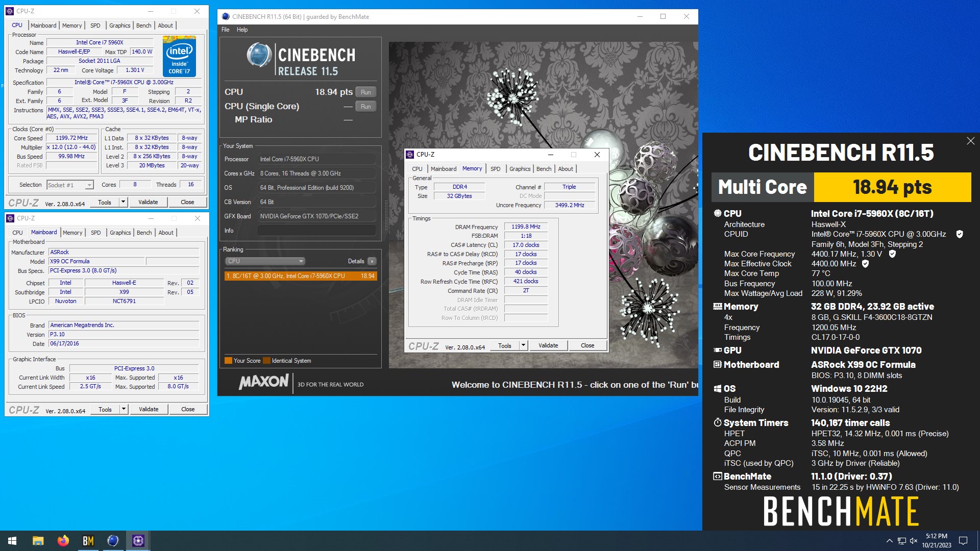Open About tab in Memory CPU-Z window
This screenshot has height=551, width=980.
click(566, 169)
